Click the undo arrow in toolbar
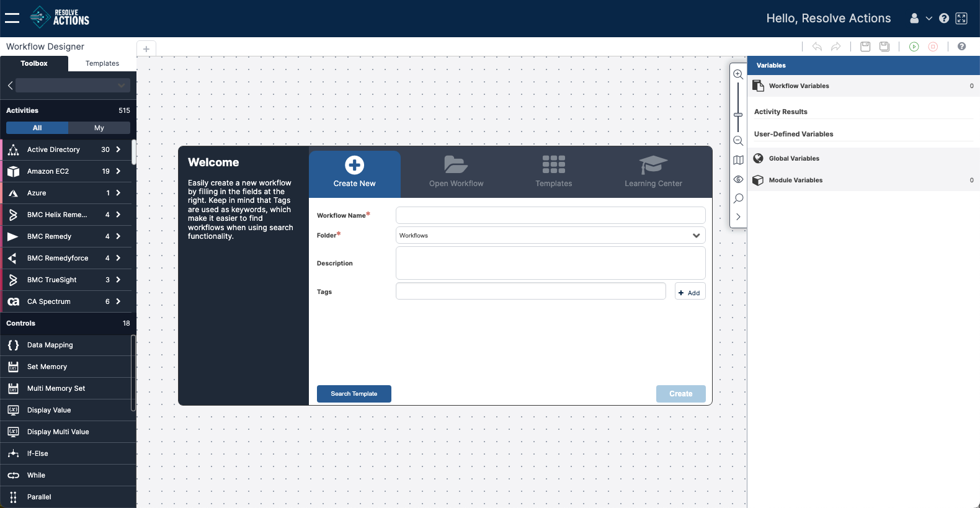The height and width of the screenshot is (508, 980). point(817,47)
